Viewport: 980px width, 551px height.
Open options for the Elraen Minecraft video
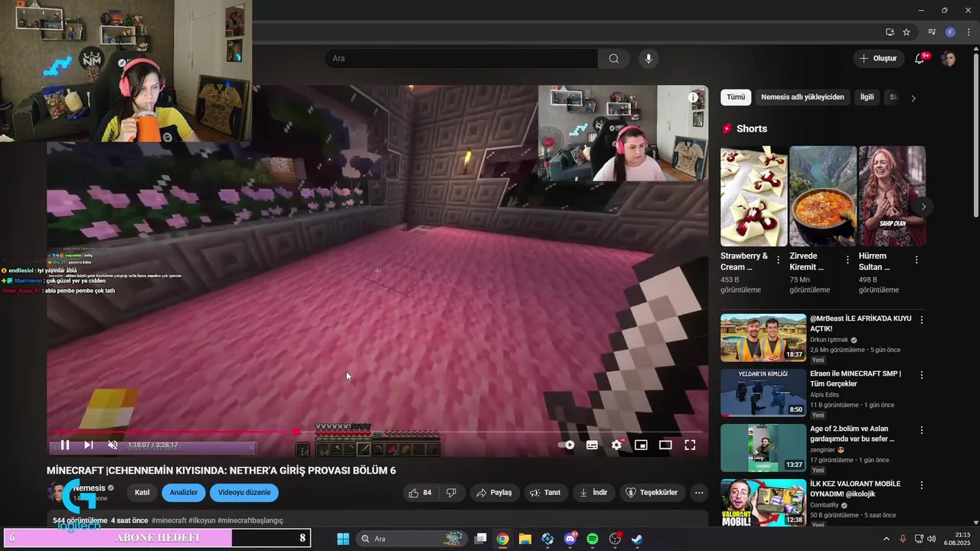[922, 375]
